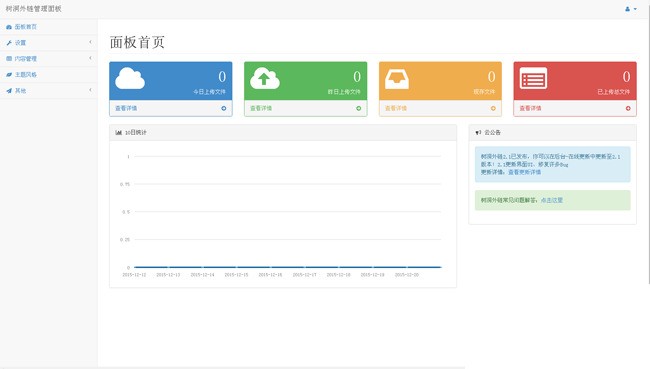Click the list icon on 已上传总文件 card

tap(533, 78)
